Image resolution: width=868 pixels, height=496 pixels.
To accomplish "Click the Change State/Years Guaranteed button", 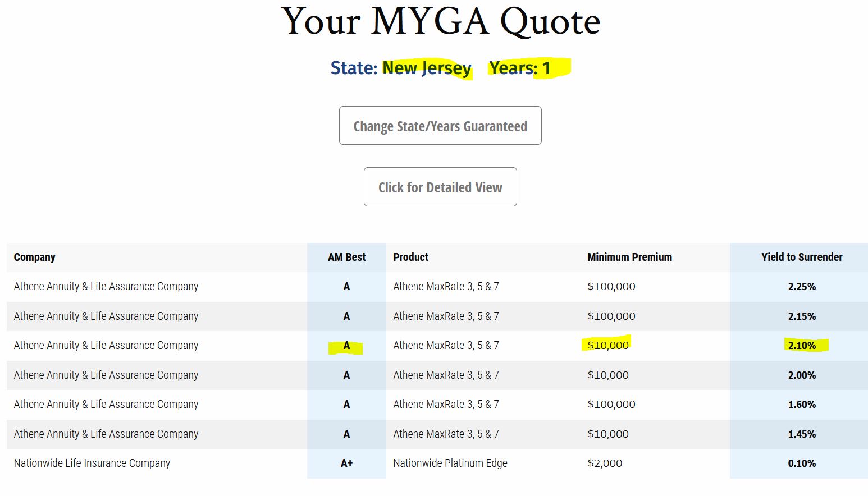I will coord(440,126).
